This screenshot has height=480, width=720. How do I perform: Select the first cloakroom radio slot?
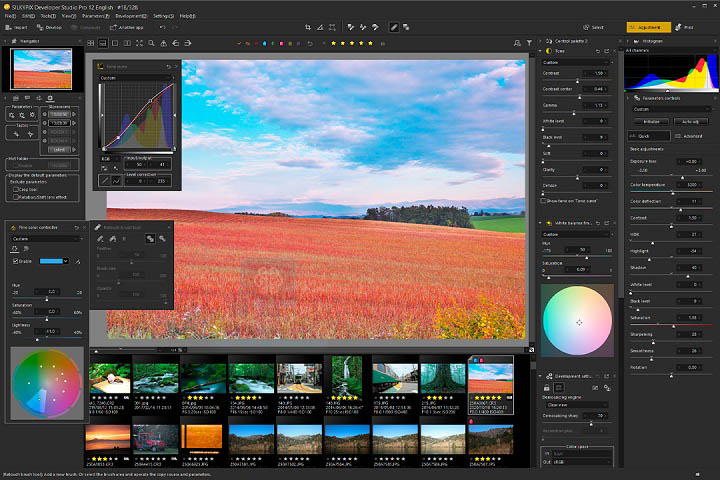pyautogui.click(x=45, y=114)
